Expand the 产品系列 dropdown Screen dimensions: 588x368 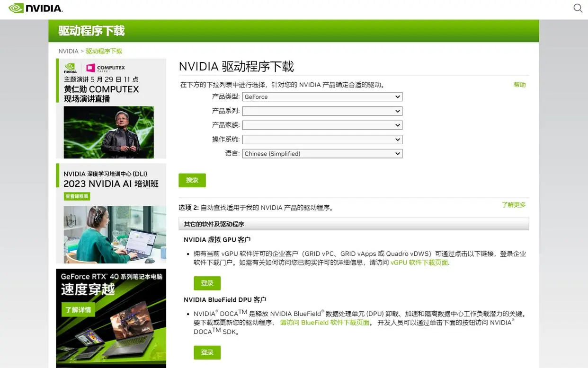tap(322, 111)
